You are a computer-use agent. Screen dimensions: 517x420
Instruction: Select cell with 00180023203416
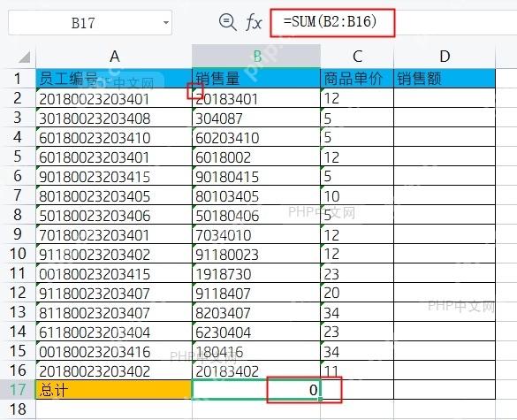point(114,351)
